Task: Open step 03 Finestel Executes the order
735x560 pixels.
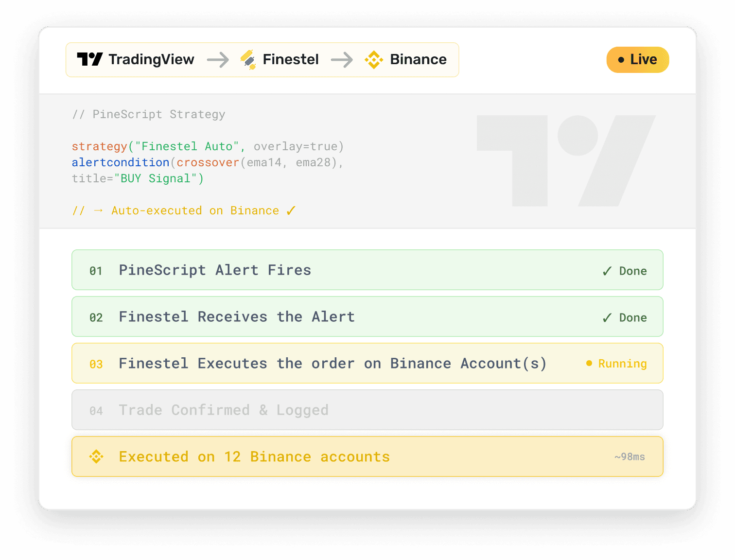Action: click(367, 363)
